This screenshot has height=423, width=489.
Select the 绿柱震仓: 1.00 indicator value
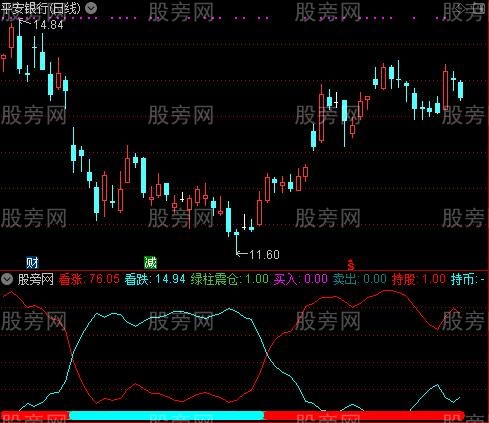click(230, 279)
